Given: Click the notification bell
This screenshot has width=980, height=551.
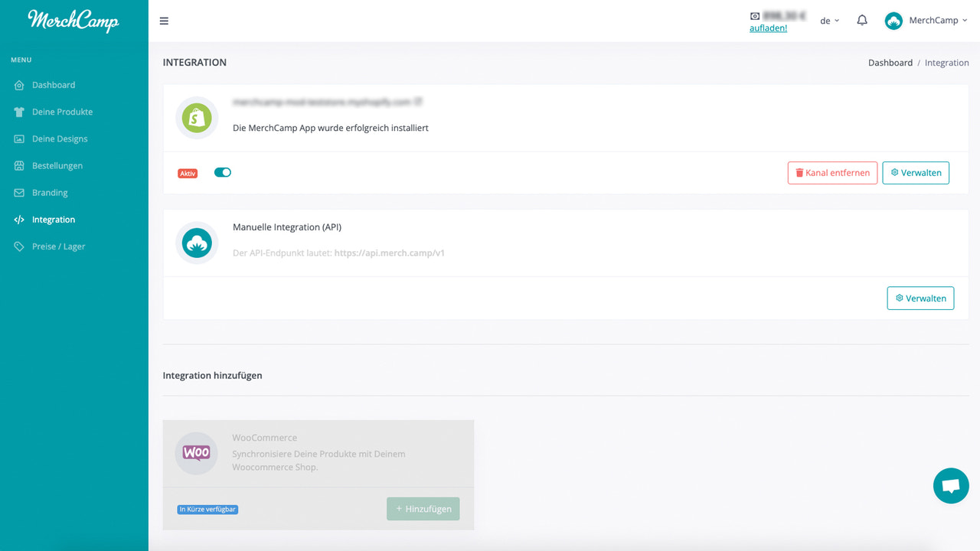Looking at the screenshot, I should (862, 20).
